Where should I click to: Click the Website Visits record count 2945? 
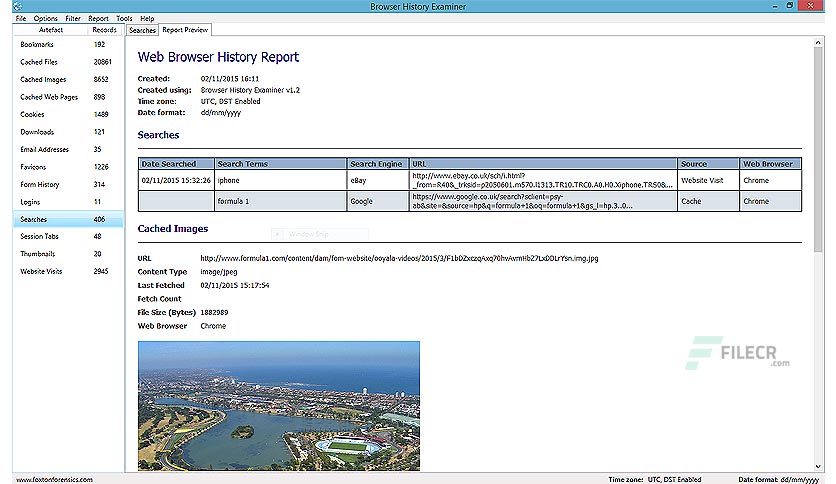[101, 271]
